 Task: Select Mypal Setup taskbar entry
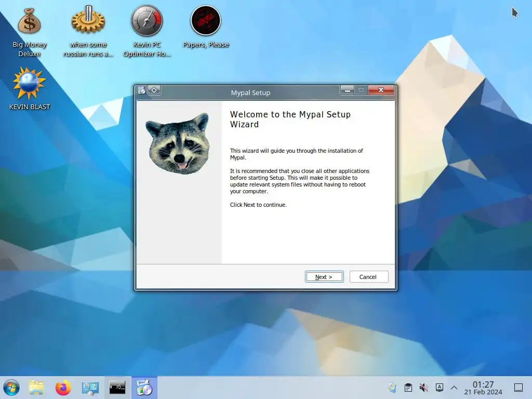[x=144, y=388]
